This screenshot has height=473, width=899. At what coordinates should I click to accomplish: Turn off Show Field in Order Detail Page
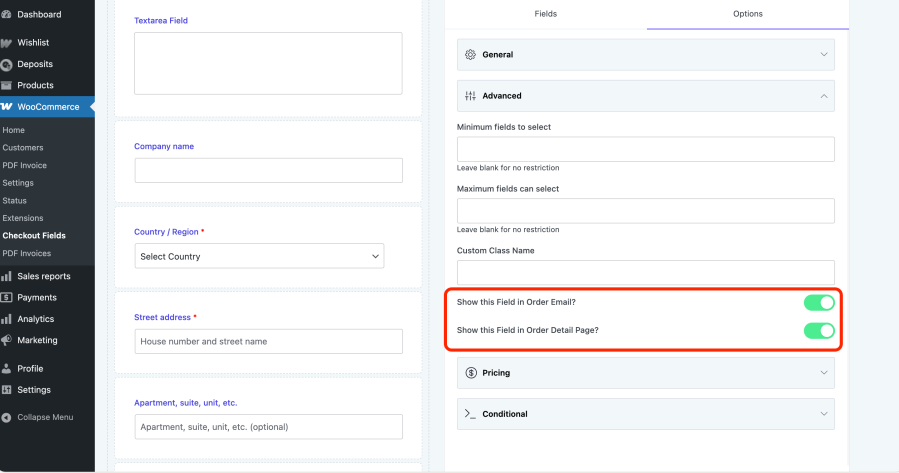[x=818, y=330]
